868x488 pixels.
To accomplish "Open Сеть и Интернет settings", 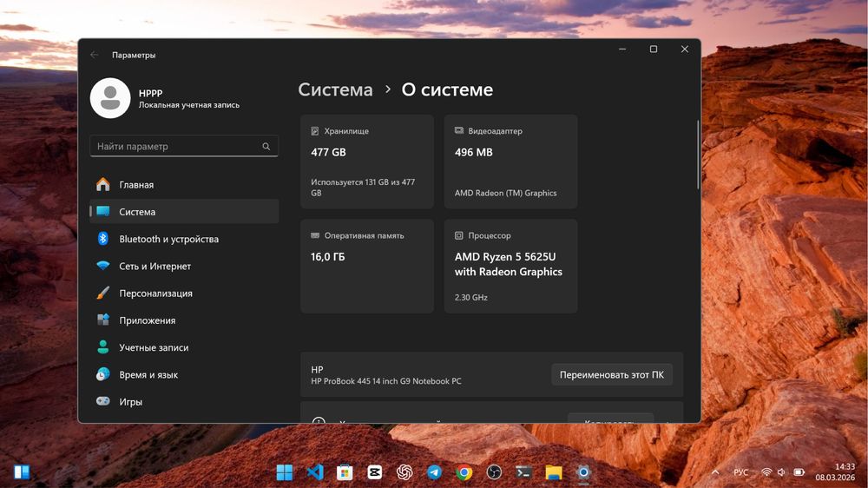I will (184, 266).
